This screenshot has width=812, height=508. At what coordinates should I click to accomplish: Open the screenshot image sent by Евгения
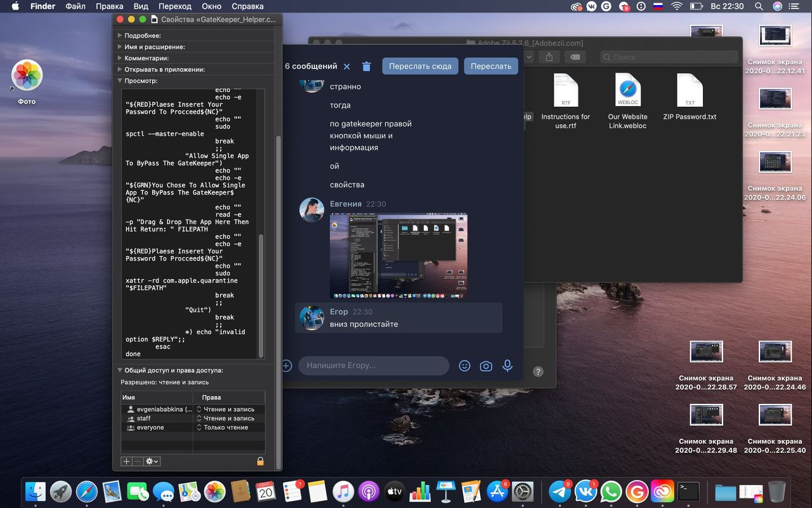click(x=398, y=255)
